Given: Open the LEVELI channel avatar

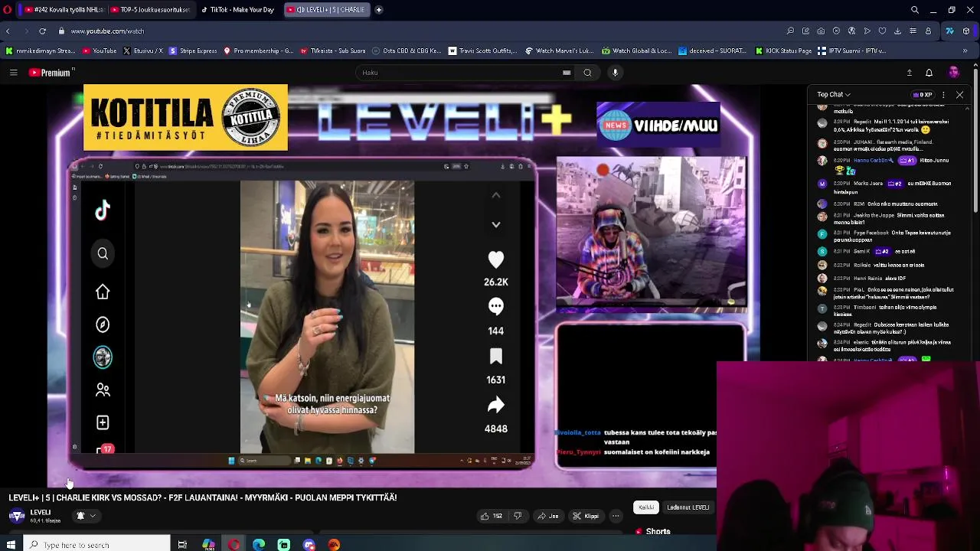Looking at the screenshot, I should (16, 516).
